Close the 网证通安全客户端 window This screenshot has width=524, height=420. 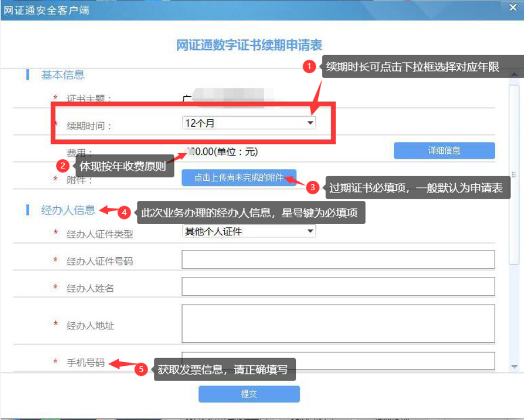click(x=513, y=8)
